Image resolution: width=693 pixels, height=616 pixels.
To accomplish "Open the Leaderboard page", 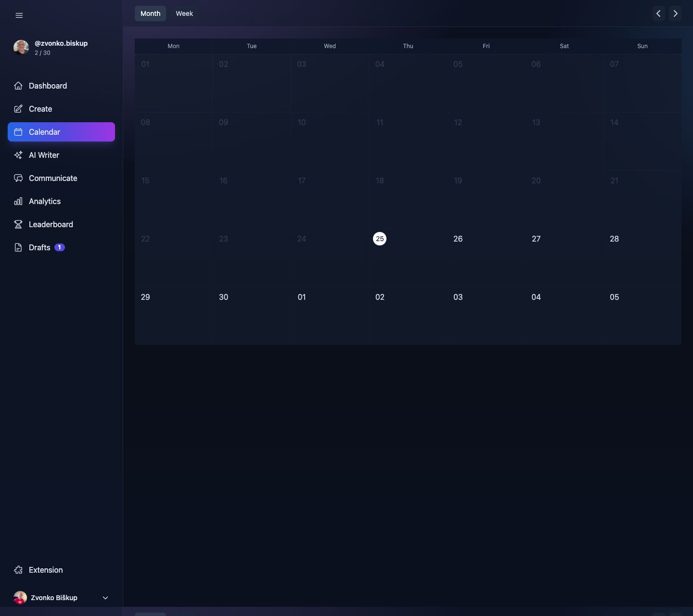I will (x=61, y=224).
